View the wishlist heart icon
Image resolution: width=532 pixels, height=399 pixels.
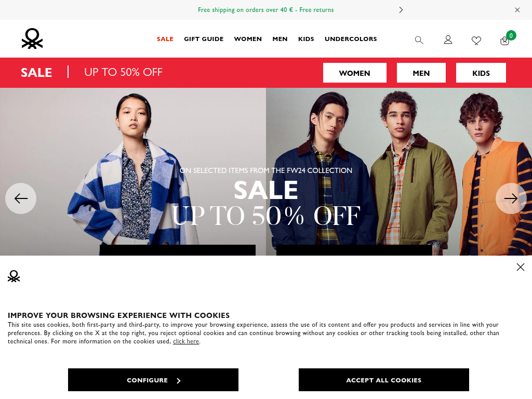coord(476,41)
